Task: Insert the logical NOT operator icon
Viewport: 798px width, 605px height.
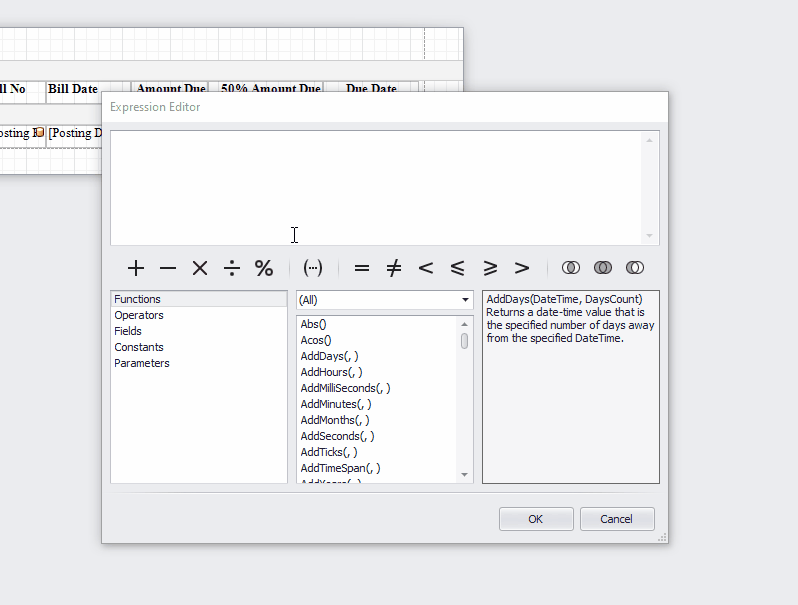Action: [x=635, y=268]
